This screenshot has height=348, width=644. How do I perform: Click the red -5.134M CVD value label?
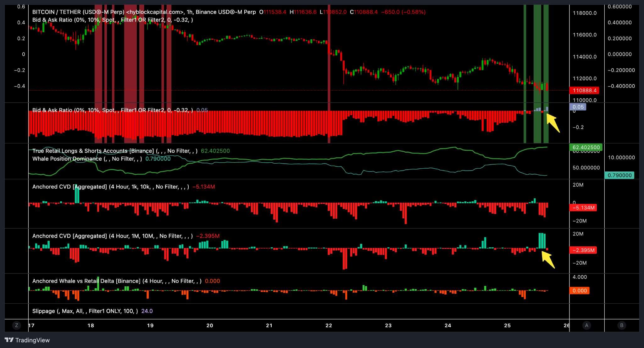coord(583,208)
